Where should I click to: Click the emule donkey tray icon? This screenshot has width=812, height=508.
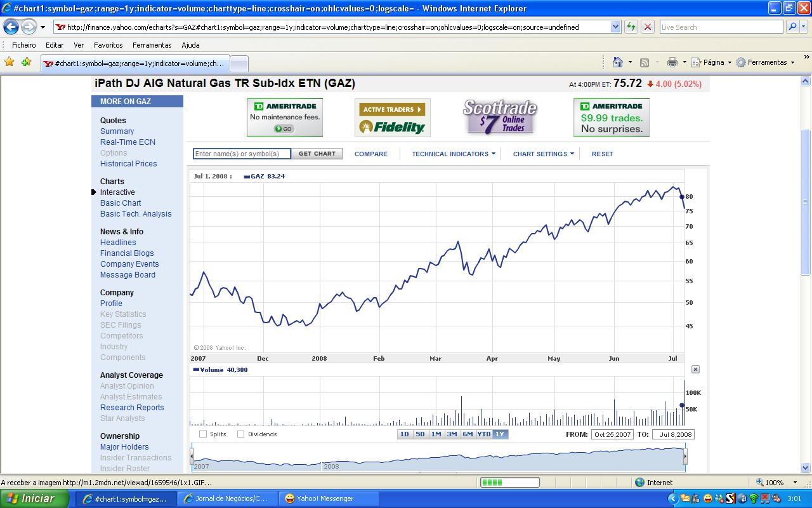(x=695, y=498)
